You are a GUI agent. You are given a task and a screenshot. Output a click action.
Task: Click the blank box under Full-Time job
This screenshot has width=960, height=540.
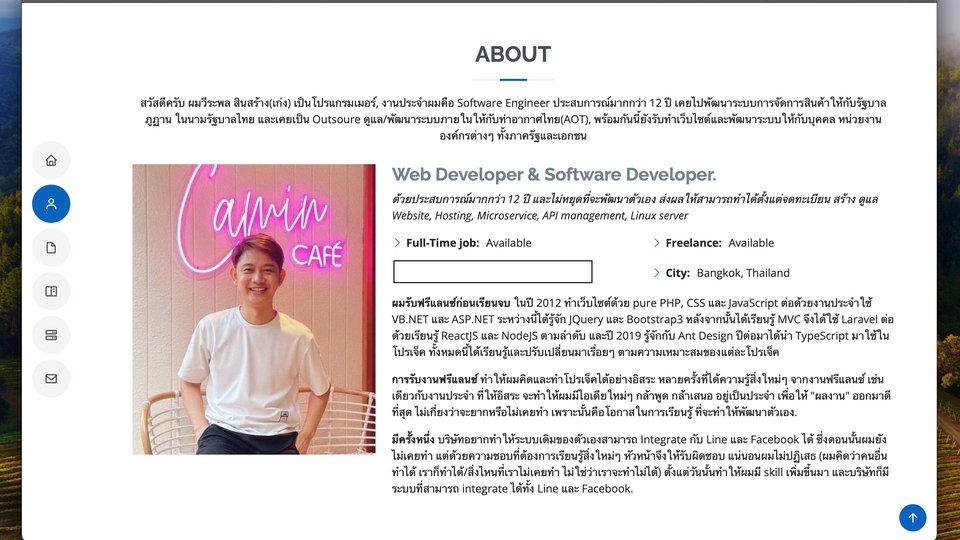tap(493, 272)
